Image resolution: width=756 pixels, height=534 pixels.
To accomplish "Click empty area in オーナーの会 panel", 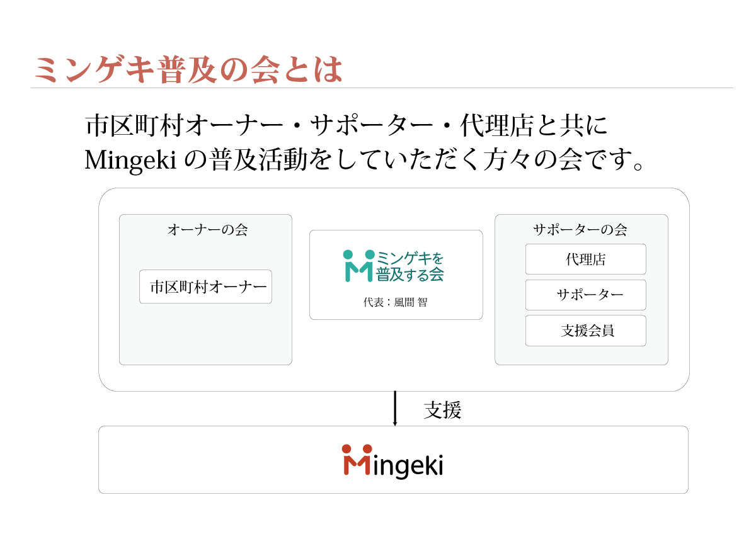I will (x=205, y=334).
